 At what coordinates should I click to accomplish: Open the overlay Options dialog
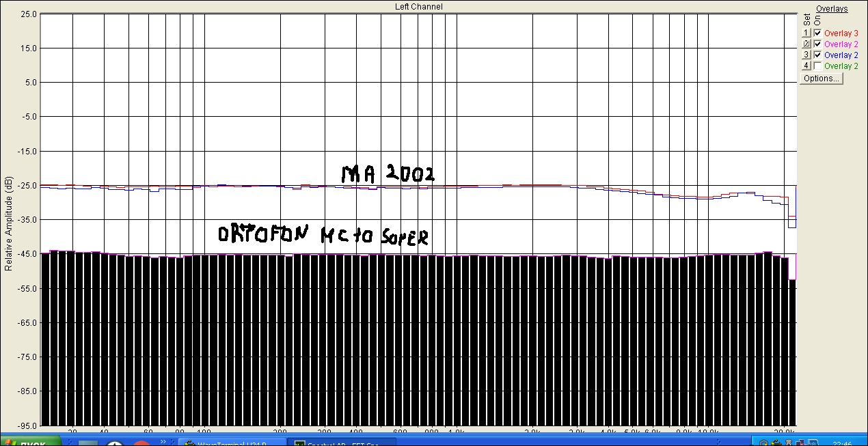click(x=822, y=79)
